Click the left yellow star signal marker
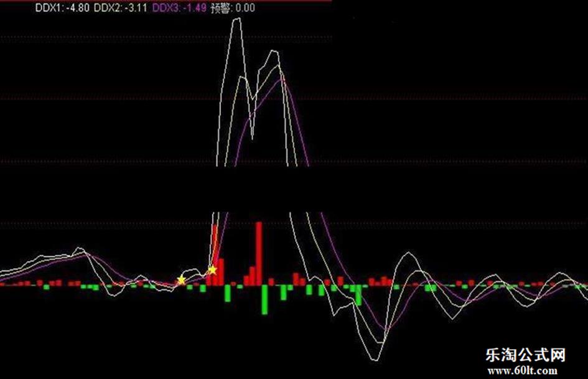 (181, 280)
